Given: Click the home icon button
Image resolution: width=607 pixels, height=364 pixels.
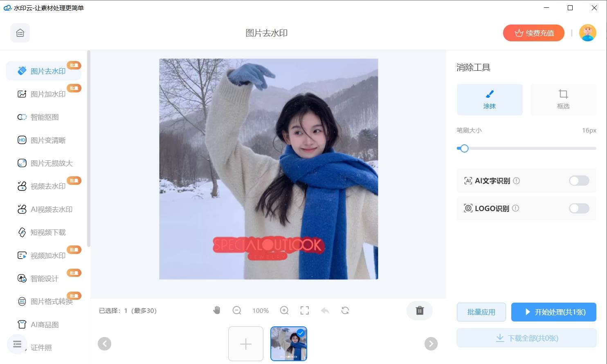Looking at the screenshot, I should 20,33.
